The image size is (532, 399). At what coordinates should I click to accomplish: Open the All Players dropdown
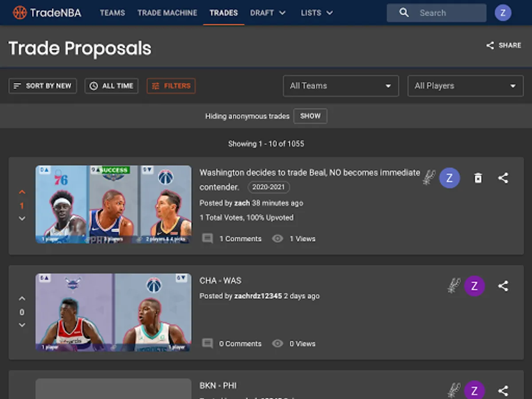click(465, 86)
